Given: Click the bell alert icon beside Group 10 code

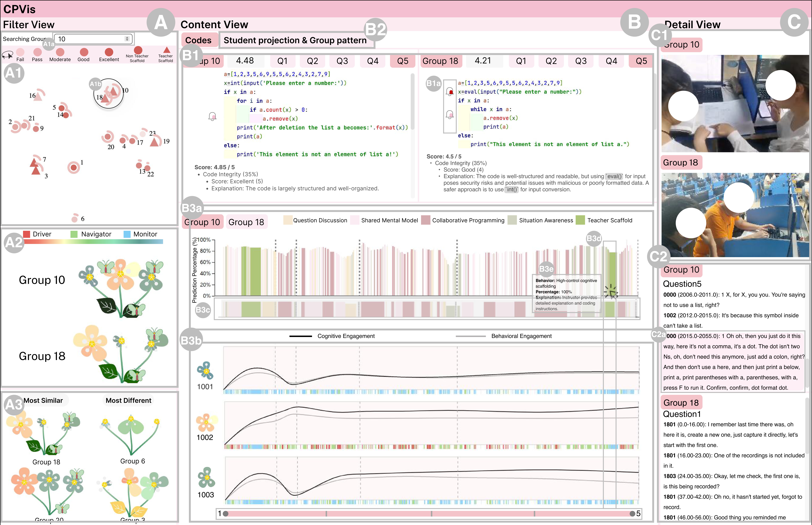Looking at the screenshot, I should [x=212, y=117].
